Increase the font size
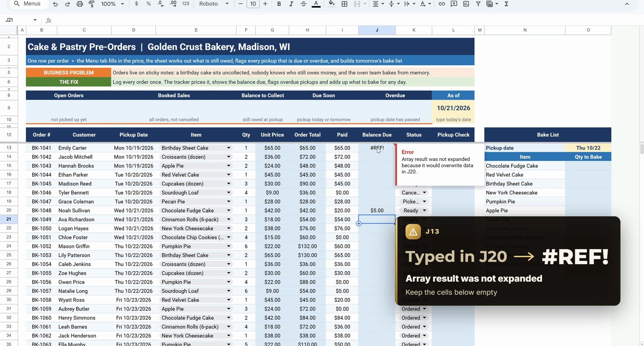The image size is (644, 346). pos(265,4)
